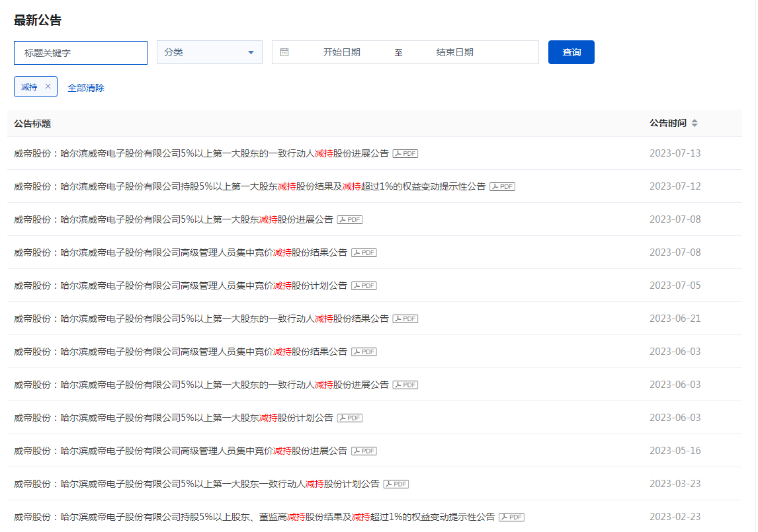Viewport: 758px width, 532px height.
Task: Select the 开始日期 start date field
Action: tap(341, 52)
